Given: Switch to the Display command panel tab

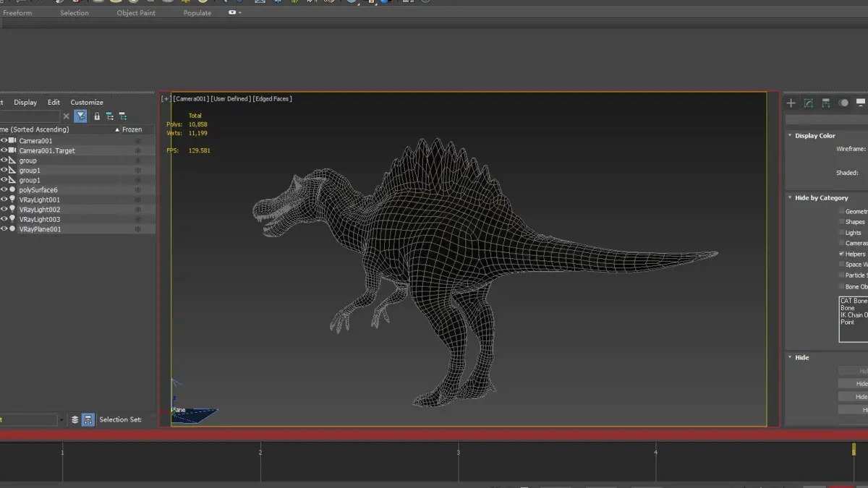Looking at the screenshot, I should coord(861,103).
